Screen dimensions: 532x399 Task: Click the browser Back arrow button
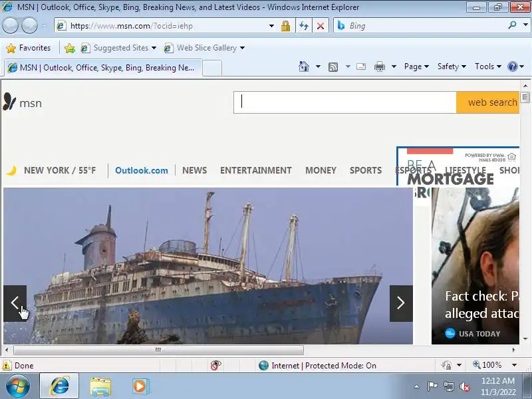(x=10, y=25)
